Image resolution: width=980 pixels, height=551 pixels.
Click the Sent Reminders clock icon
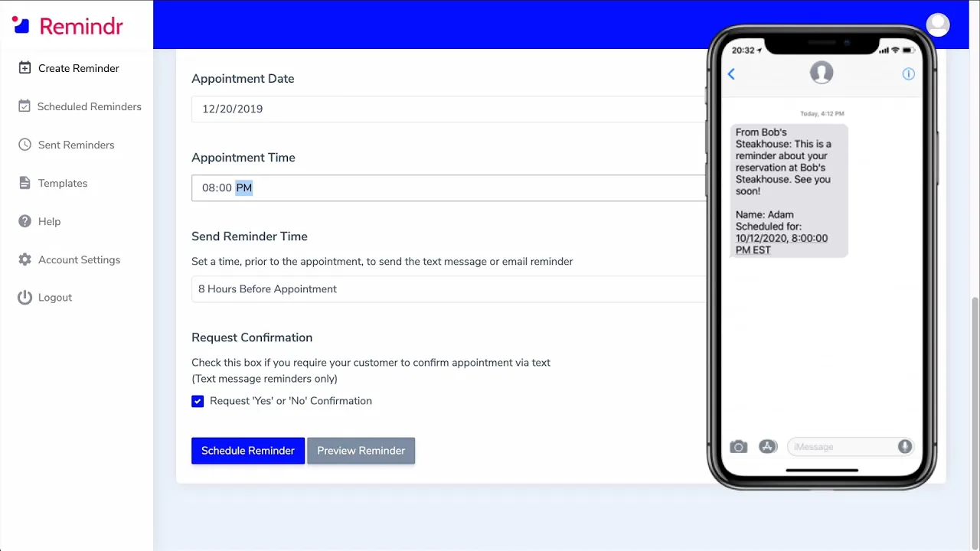[24, 145]
